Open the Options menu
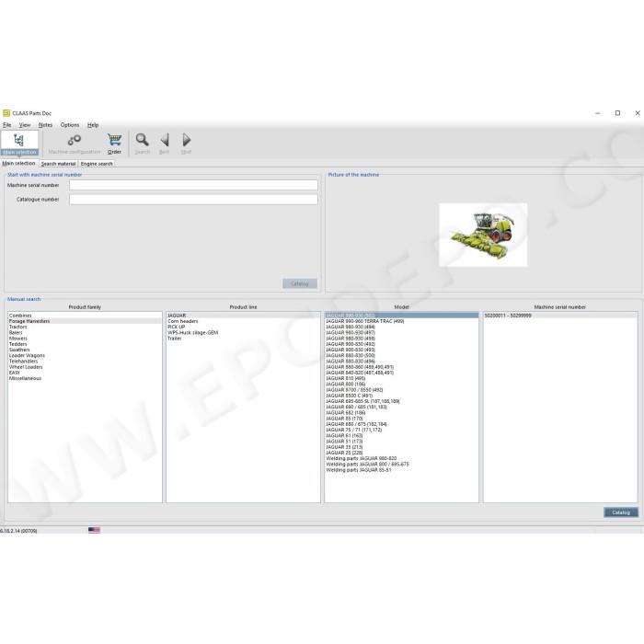644x644 pixels. click(70, 125)
